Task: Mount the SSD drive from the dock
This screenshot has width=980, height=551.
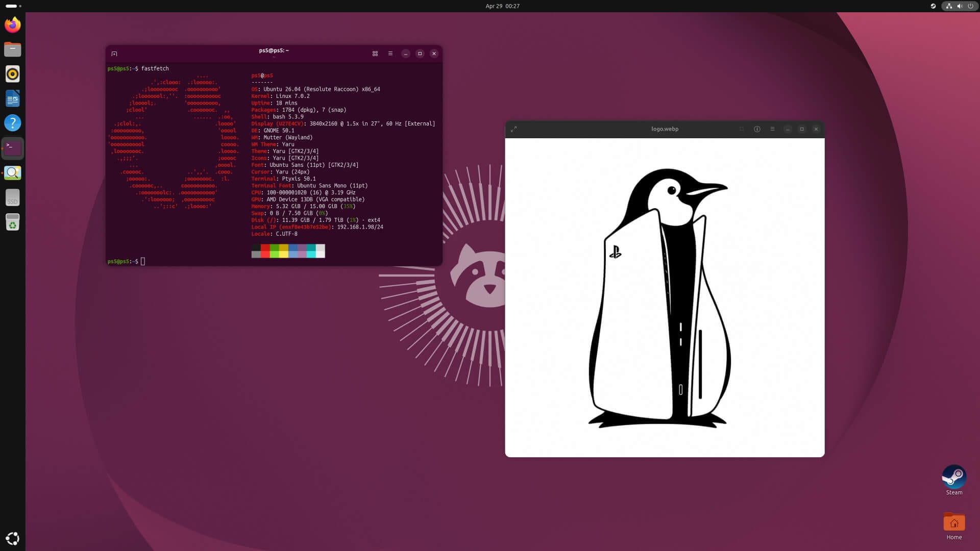Action: click(13, 197)
